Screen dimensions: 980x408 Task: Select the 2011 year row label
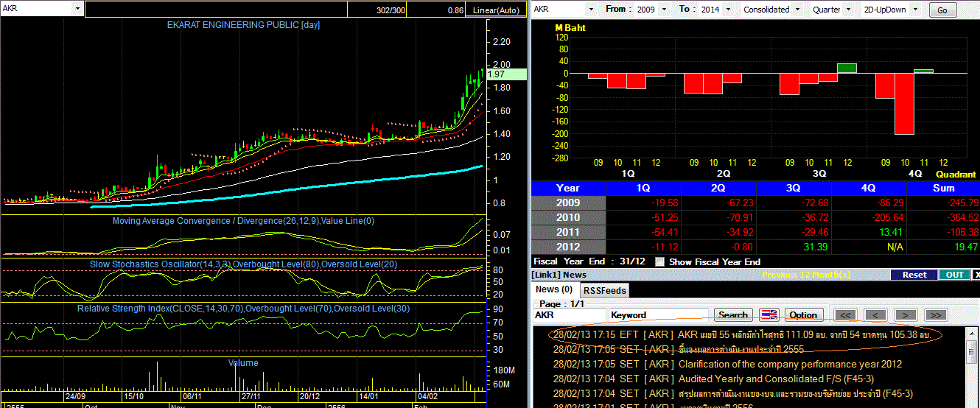click(568, 232)
